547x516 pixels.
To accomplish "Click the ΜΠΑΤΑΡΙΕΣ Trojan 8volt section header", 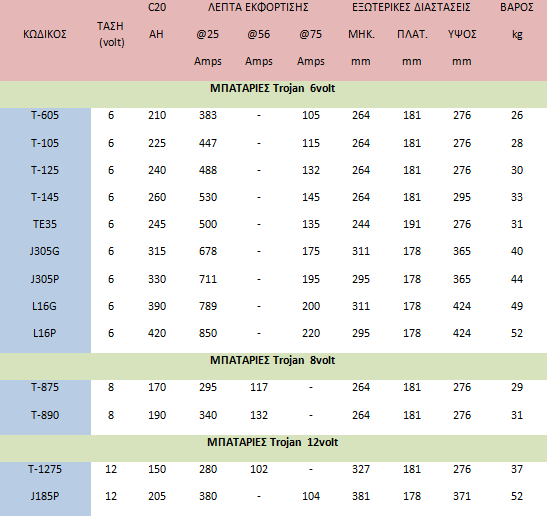I will [x=272, y=360].
